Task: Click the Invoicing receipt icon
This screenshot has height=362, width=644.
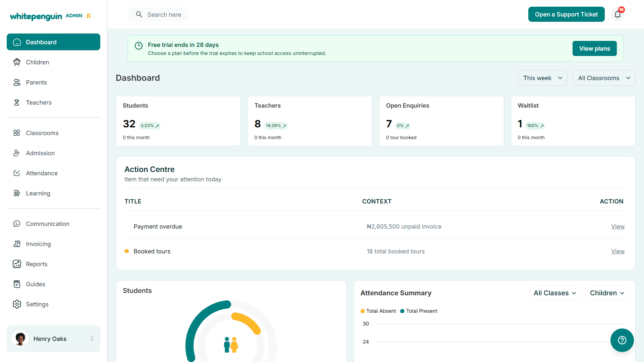Action: [17, 244]
